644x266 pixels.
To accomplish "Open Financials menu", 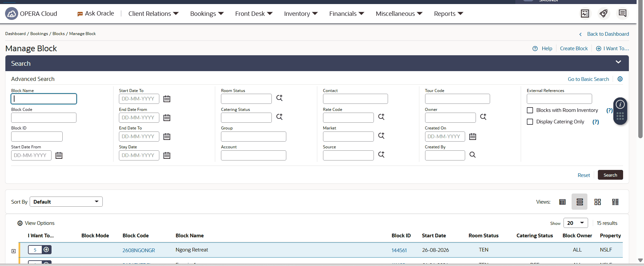I will (x=347, y=13).
